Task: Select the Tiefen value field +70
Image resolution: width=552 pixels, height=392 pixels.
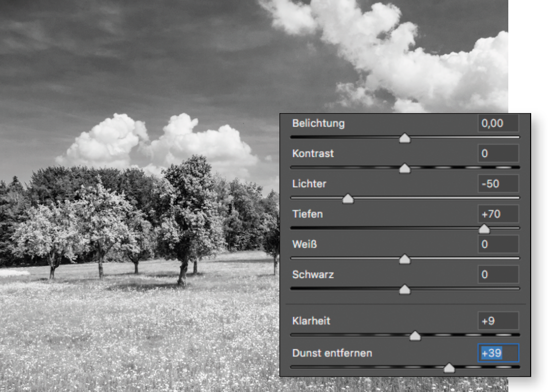Action: pos(498,214)
